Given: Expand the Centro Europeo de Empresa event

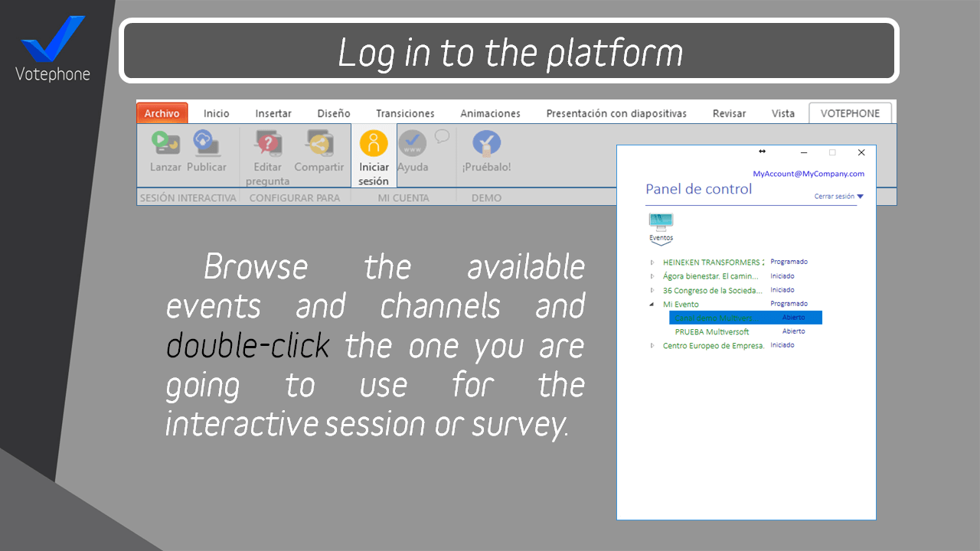Looking at the screenshot, I should tap(652, 346).
